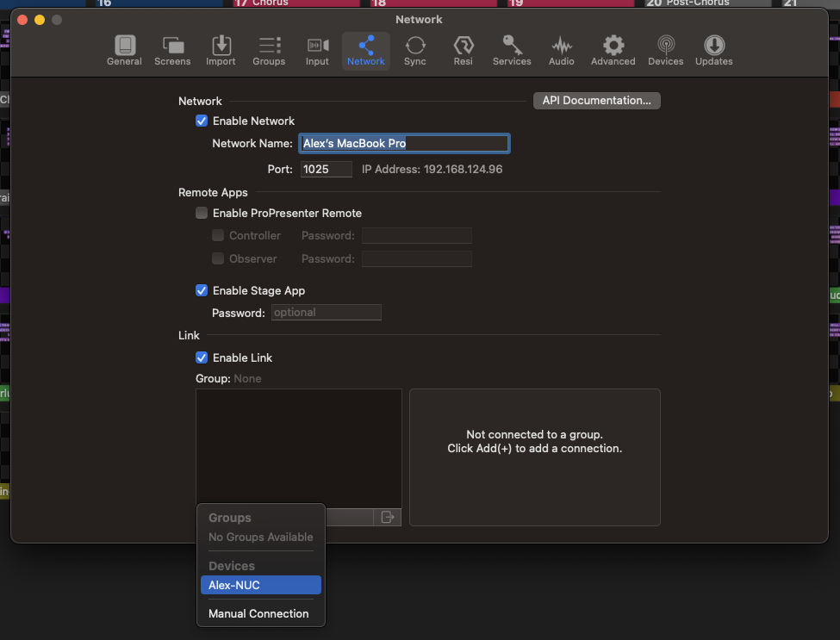The height and width of the screenshot is (640, 840).
Task: Uncheck Enable Stage App
Action: pyautogui.click(x=202, y=290)
